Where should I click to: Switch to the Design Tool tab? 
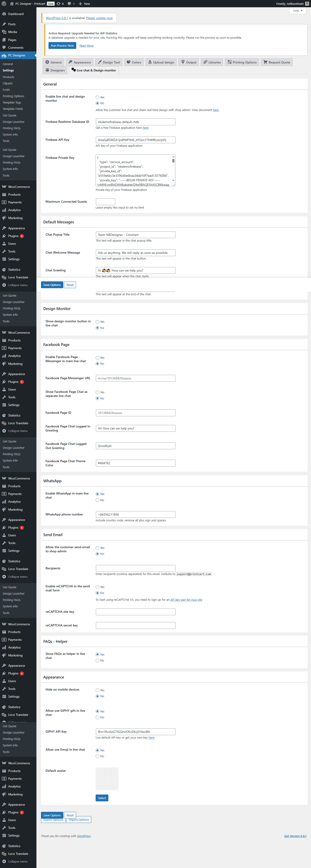pyautogui.click(x=109, y=62)
